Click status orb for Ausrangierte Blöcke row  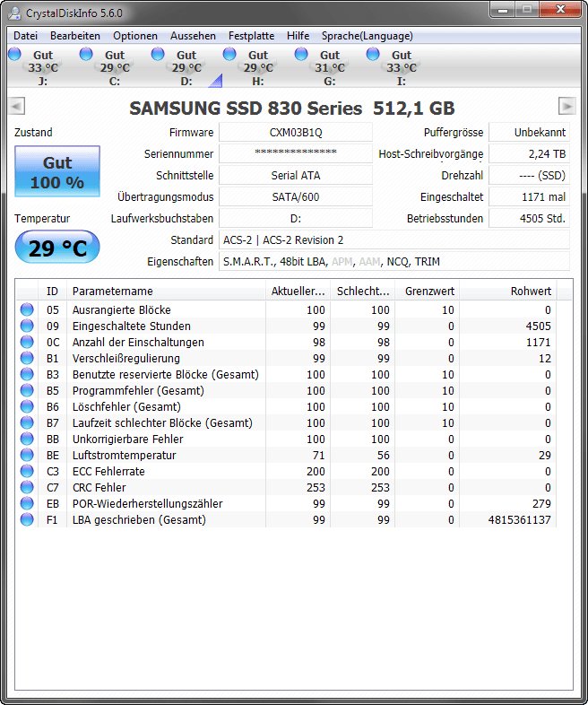pos(27,309)
